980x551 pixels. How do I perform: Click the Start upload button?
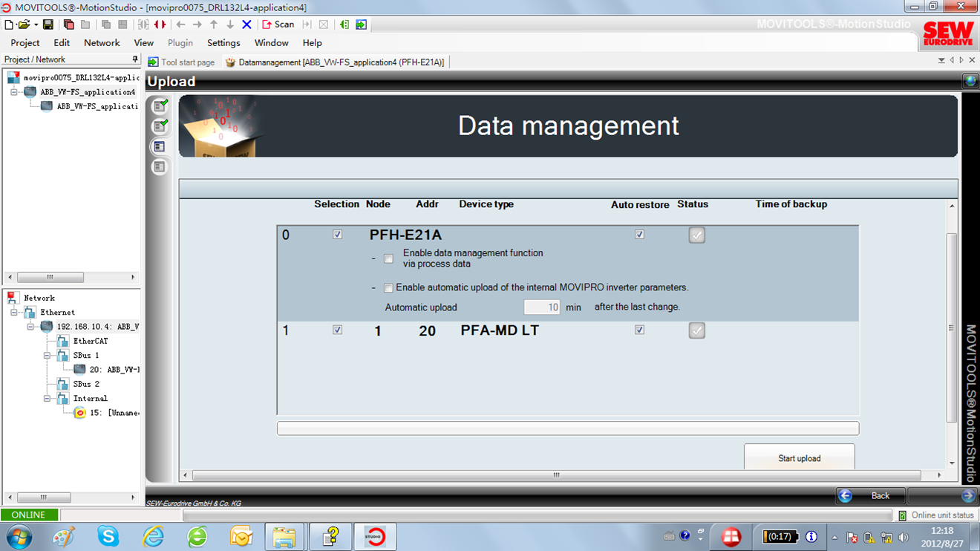[x=799, y=457]
